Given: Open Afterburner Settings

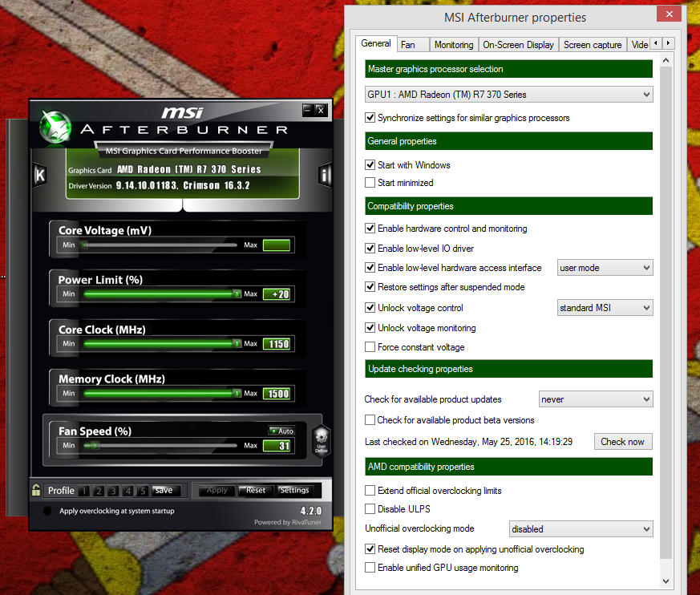Looking at the screenshot, I should click(294, 491).
